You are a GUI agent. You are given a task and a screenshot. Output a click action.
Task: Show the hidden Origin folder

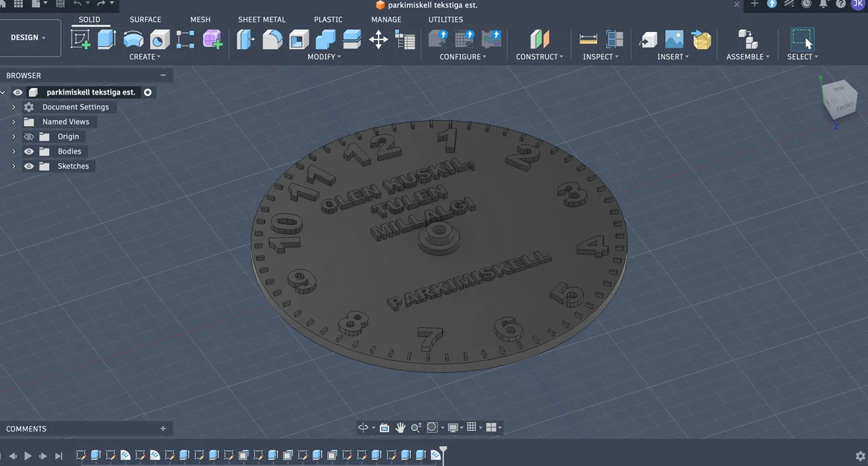[29, 136]
